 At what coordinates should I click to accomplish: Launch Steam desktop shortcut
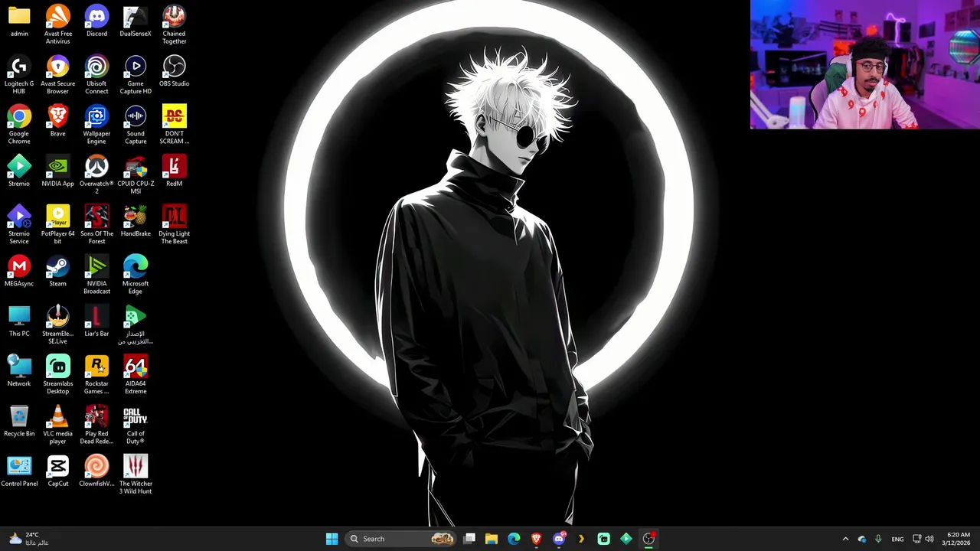tap(57, 271)
